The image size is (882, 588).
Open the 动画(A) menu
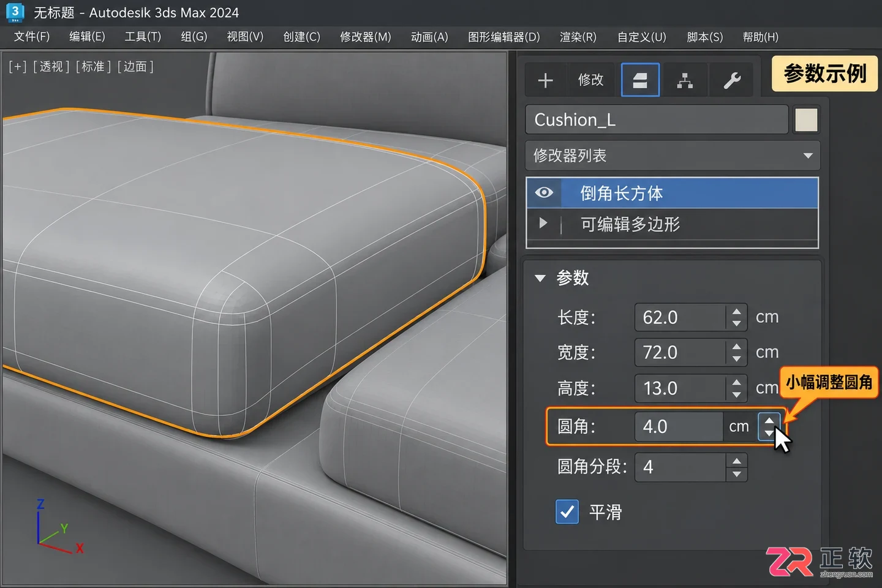click(x=429, y=37)
